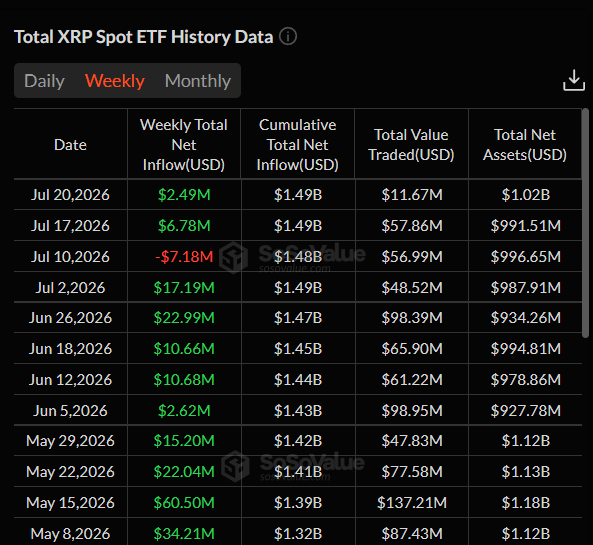593x545 pixels.
Task: Select the May 8,2026 date cell
Action: pos(70,534)
